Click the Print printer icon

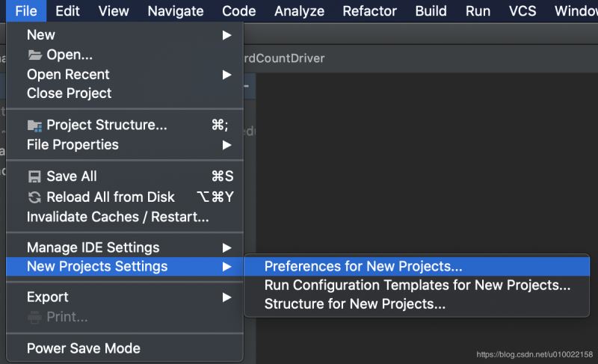click(x=34, y=317)
